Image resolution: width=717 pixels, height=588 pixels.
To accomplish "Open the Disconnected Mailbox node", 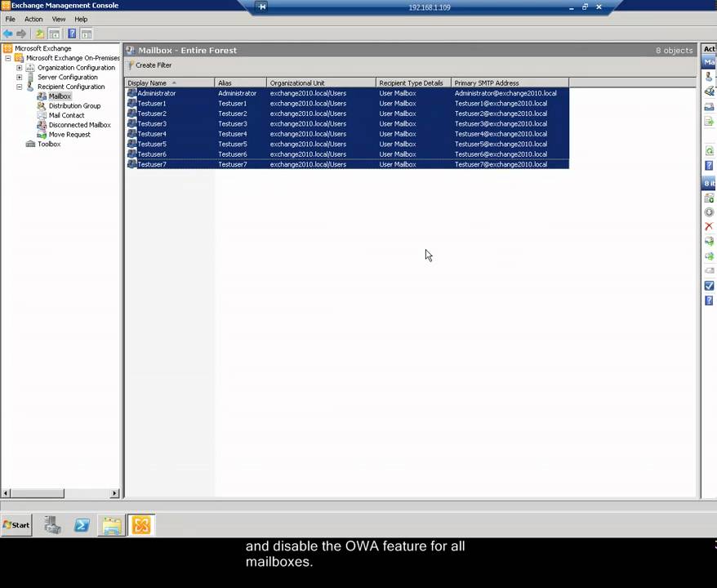I will 79,125.
